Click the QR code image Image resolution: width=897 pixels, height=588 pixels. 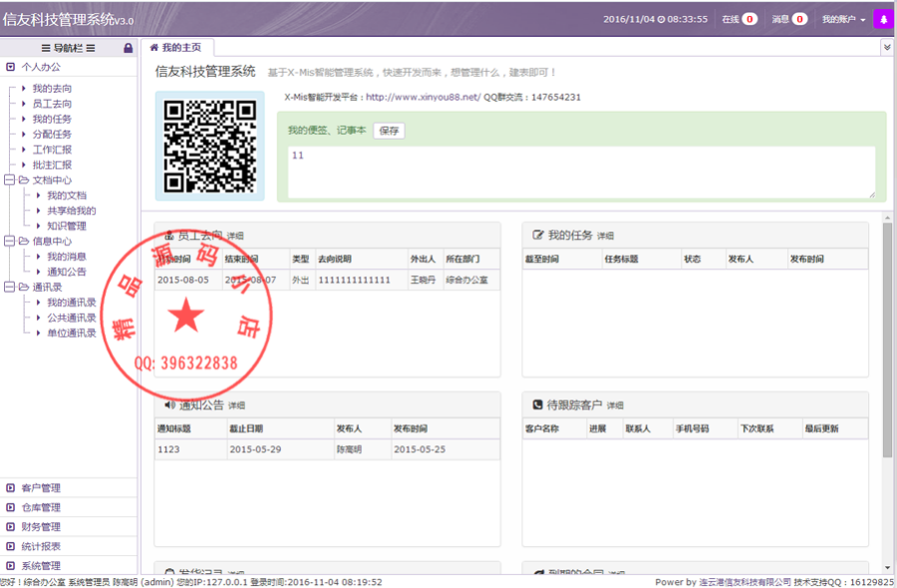(x=210, y=146)
